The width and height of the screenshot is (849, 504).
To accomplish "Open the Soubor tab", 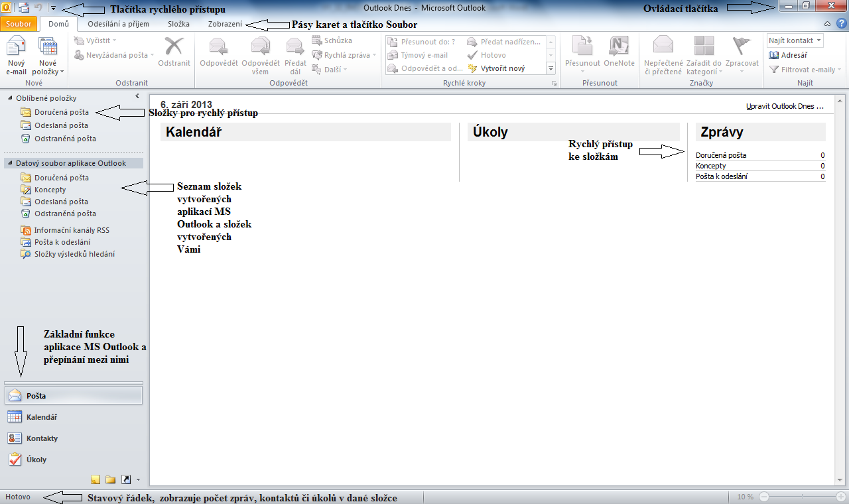I will tap(19, 24).
